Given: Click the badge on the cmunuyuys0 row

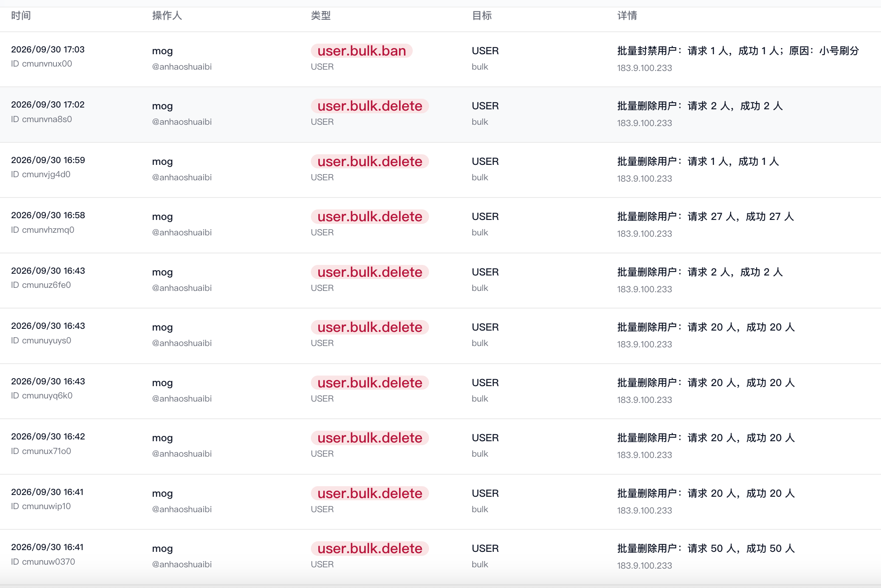Looking at the screenshot, I should click(x=370, y=327).
